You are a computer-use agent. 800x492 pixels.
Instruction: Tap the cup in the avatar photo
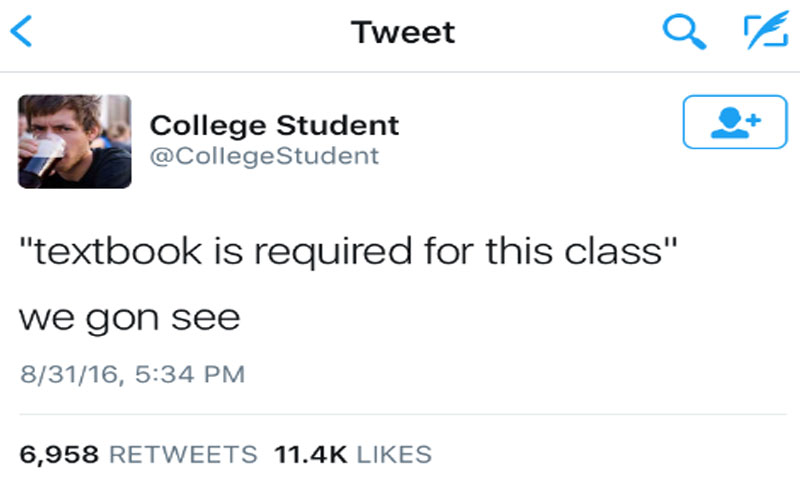pyautogui.click(x=47, y=151)
